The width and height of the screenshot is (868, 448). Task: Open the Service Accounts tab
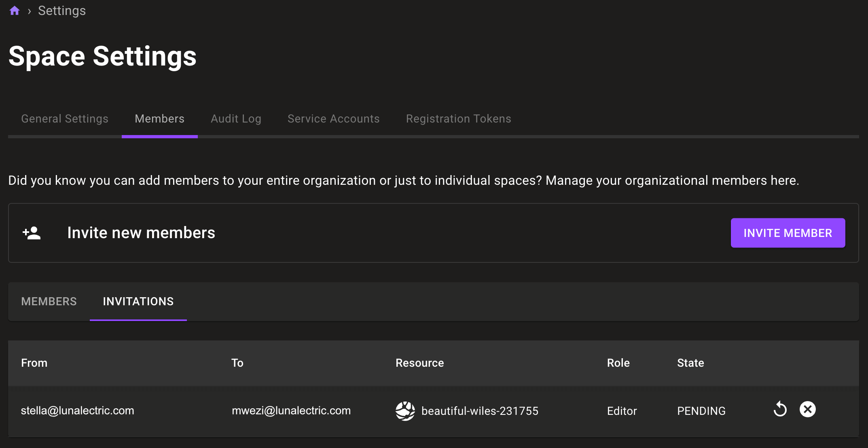click(333, 119)
